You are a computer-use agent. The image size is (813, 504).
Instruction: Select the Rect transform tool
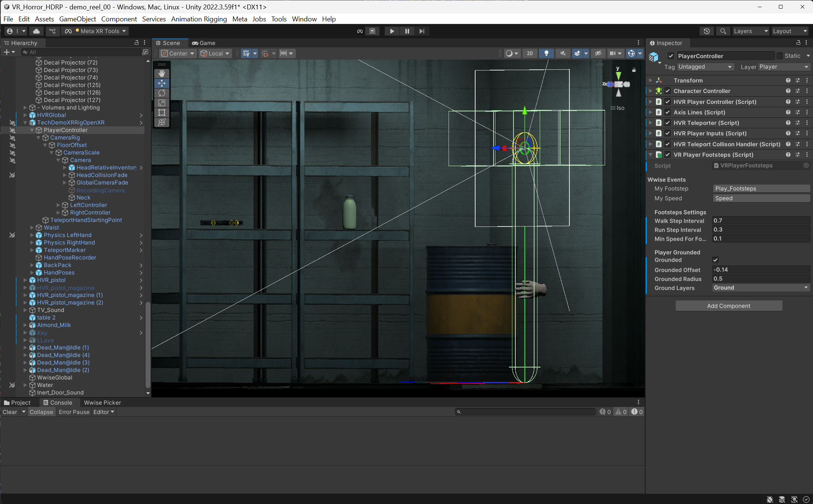pos(162,112)
